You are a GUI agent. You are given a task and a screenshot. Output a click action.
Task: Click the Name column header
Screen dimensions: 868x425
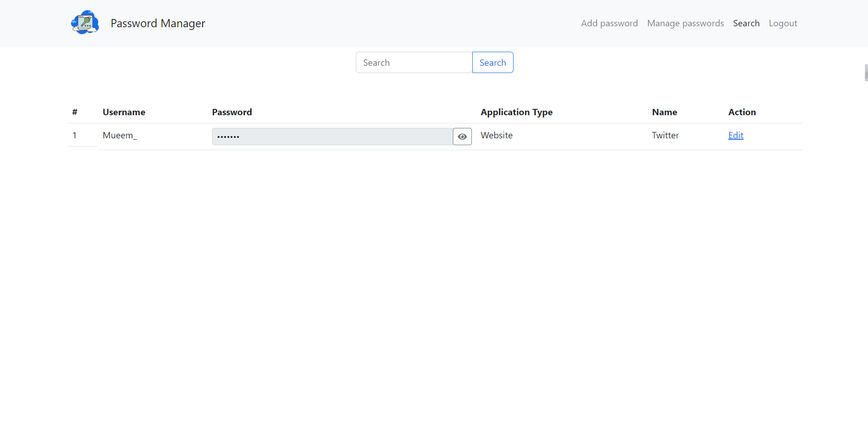tap(664, 112)
